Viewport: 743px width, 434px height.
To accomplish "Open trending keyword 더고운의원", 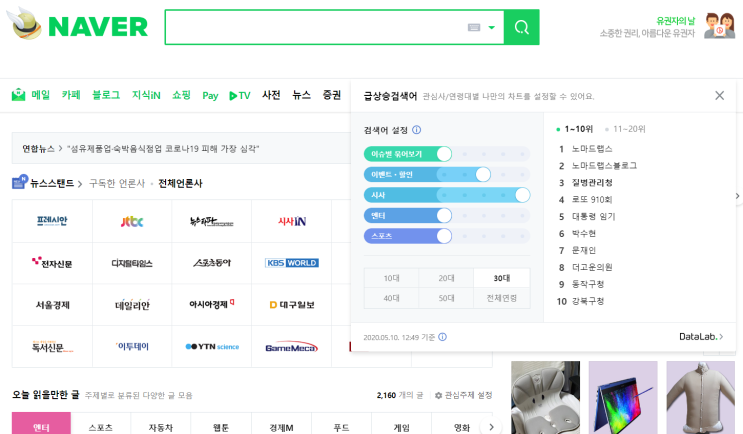I will 592,267.
